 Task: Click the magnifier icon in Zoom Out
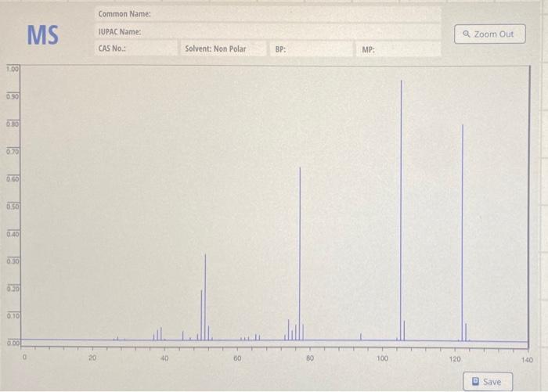click(x=467, y=34)
